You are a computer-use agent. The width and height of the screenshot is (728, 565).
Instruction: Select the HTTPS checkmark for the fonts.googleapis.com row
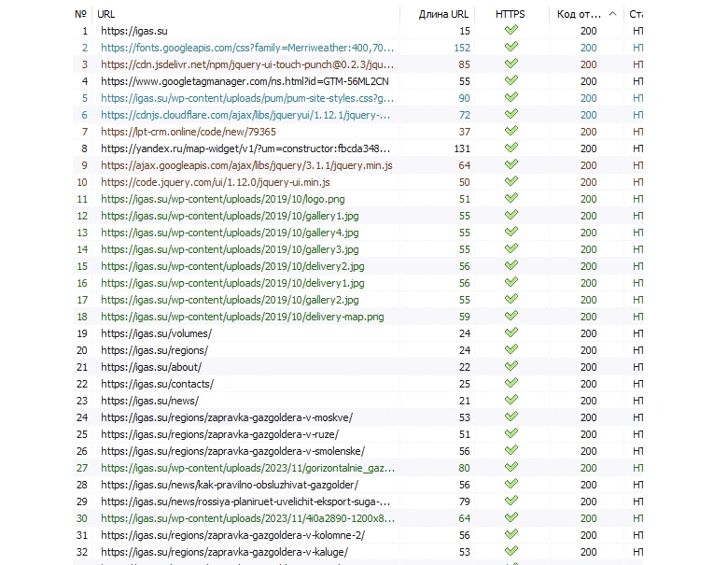(x=511, y=47)
